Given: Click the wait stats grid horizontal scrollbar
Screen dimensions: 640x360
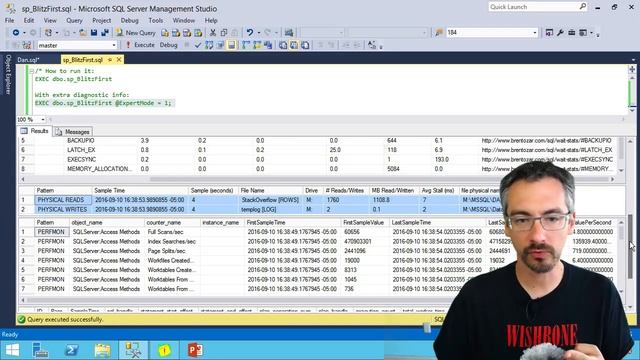Looking at the screenshot, I should tap(318, 179).
